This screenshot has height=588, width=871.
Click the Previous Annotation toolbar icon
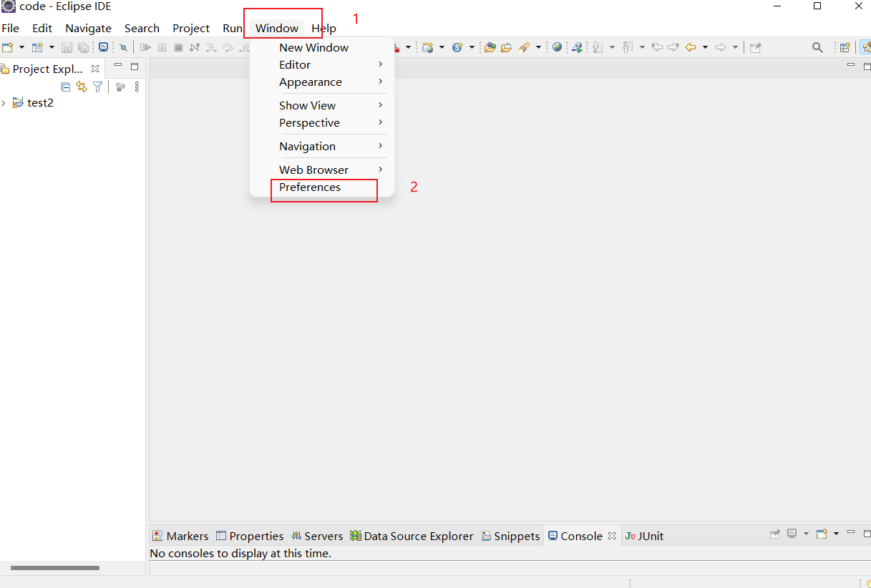pos(628,47)
